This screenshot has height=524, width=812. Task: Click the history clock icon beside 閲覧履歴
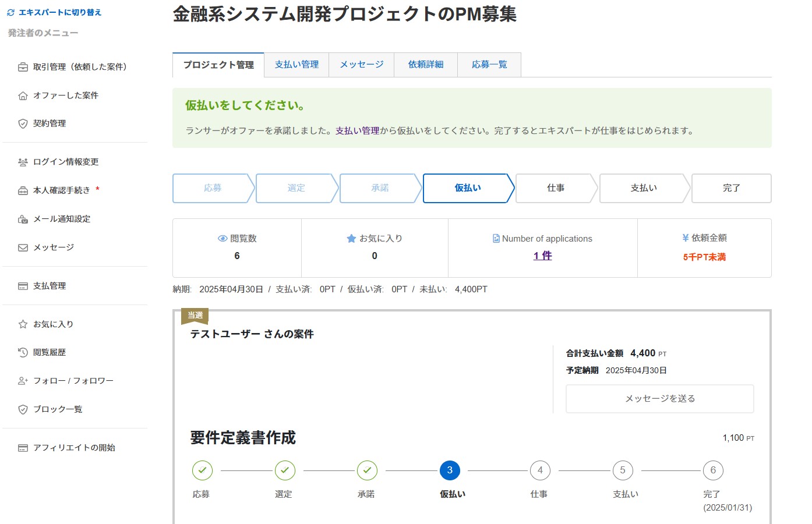[x=23, y=352]
